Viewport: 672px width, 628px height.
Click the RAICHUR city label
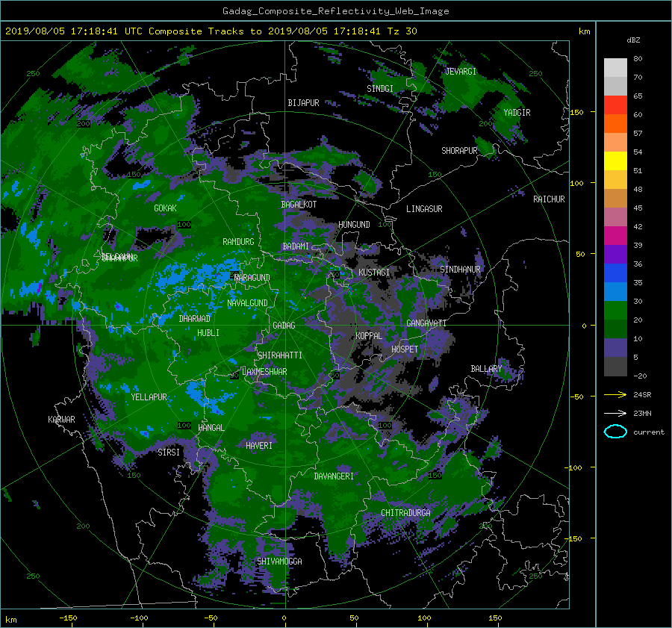[x=549, y=199]
